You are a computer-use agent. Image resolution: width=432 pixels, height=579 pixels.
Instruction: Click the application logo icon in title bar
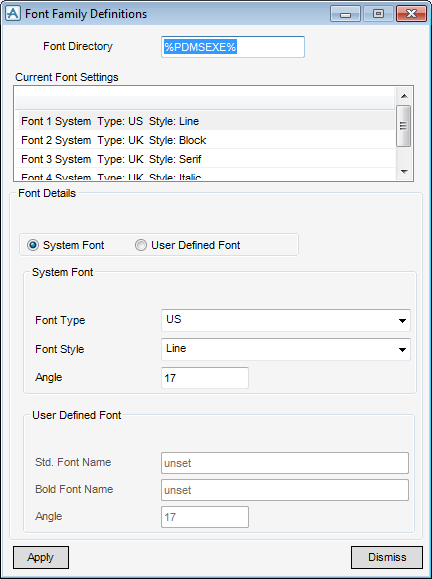coord(13,14)
